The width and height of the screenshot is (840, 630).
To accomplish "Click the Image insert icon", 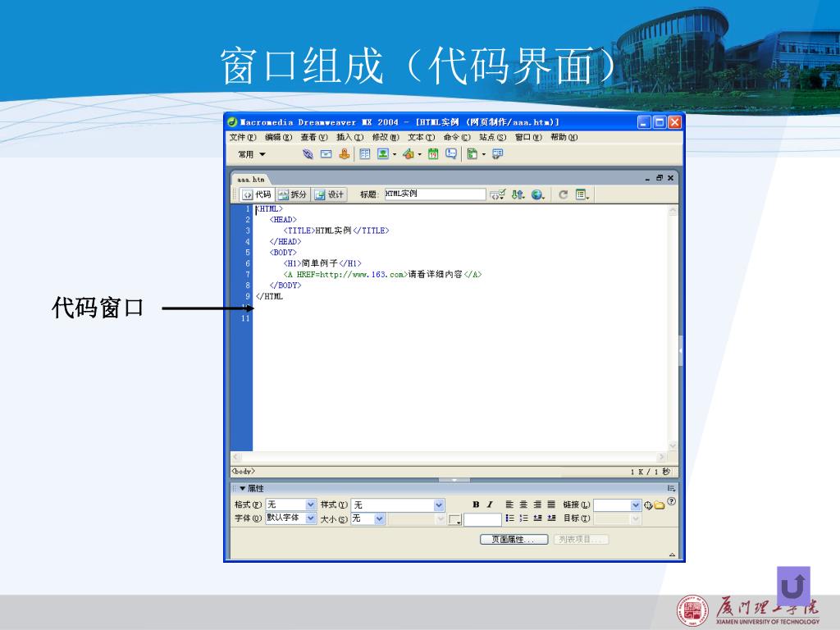I will click(382, 154).
